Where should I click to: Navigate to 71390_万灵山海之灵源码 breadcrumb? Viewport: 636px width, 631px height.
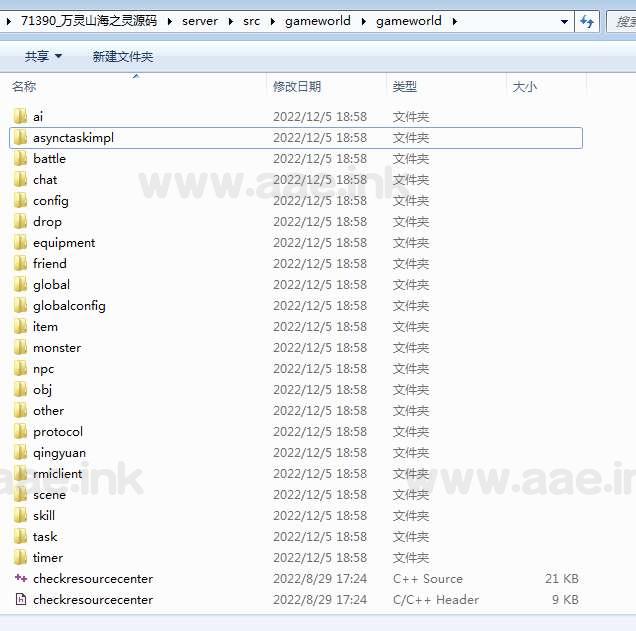click(x=89, y=21)
